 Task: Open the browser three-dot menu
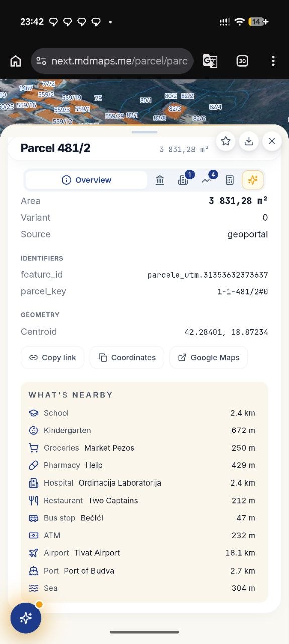(x=273, y=61)
